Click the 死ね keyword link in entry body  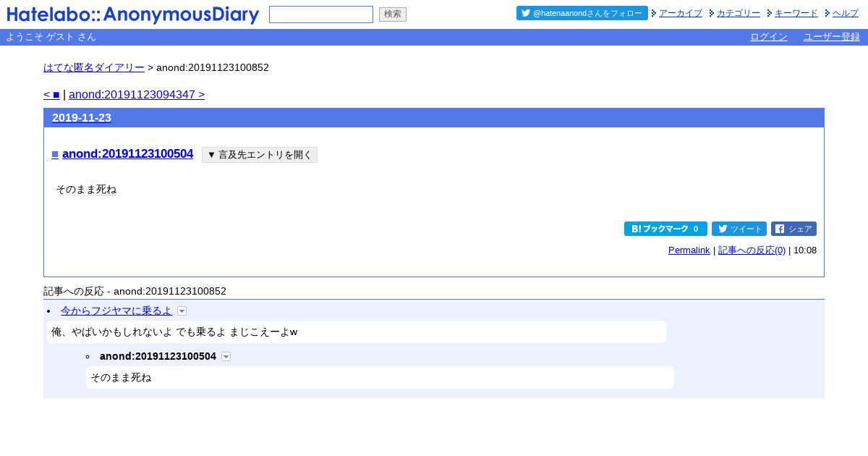[x=106, y=190]
